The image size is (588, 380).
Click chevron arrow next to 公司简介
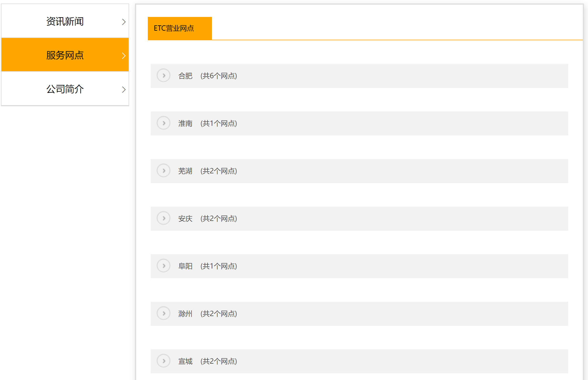click(124, 90)
